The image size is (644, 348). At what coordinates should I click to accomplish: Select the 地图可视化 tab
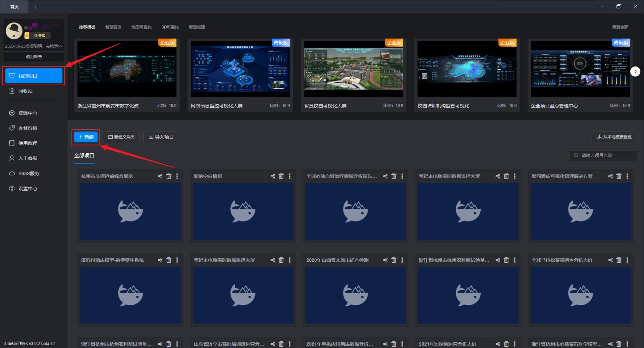coord(142,27)
